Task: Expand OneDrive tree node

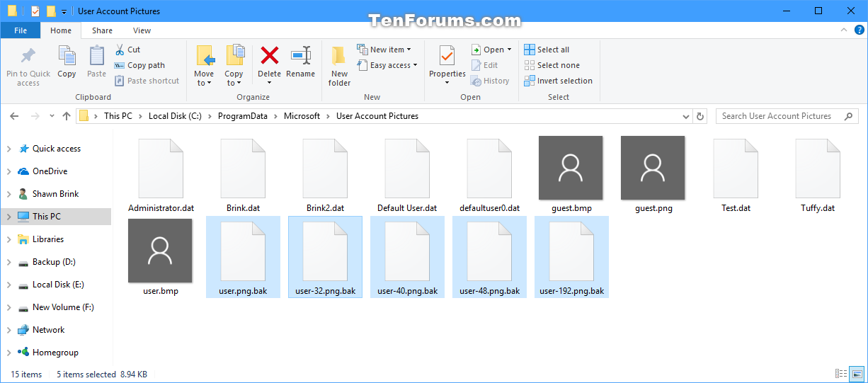Action: (x=8, y=171)
